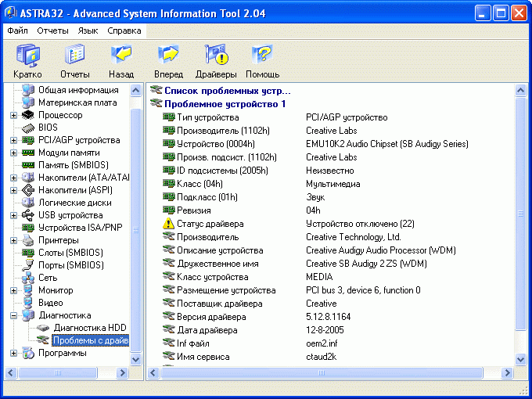Click icon next to Список проблемных устр...
532x399 pixels.
pos(156,90)
